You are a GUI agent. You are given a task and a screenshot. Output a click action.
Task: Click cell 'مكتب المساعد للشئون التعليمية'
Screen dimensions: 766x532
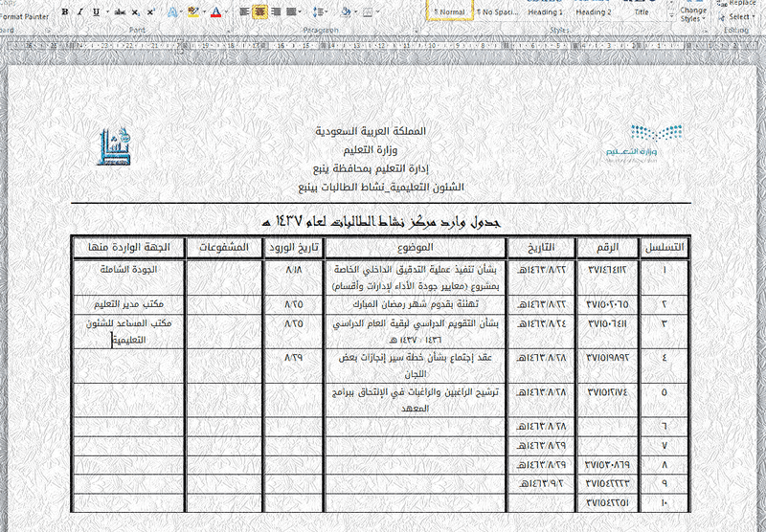click(x=128, y=331)
